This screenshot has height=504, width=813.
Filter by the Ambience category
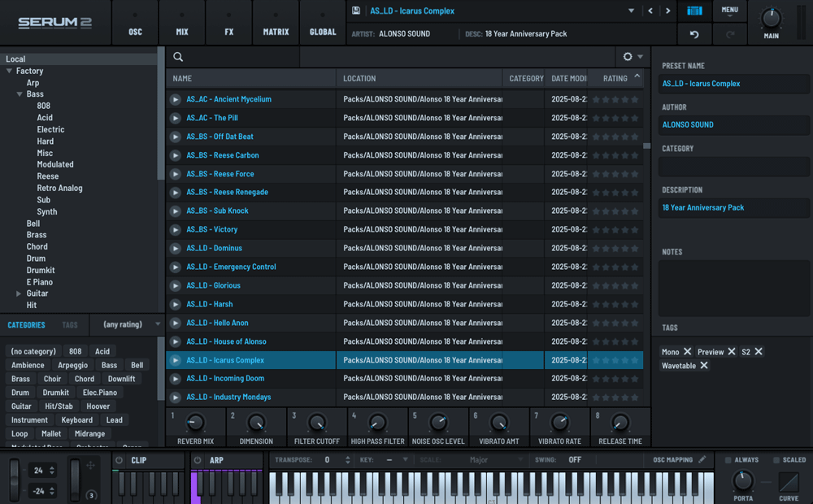[28, 365]
